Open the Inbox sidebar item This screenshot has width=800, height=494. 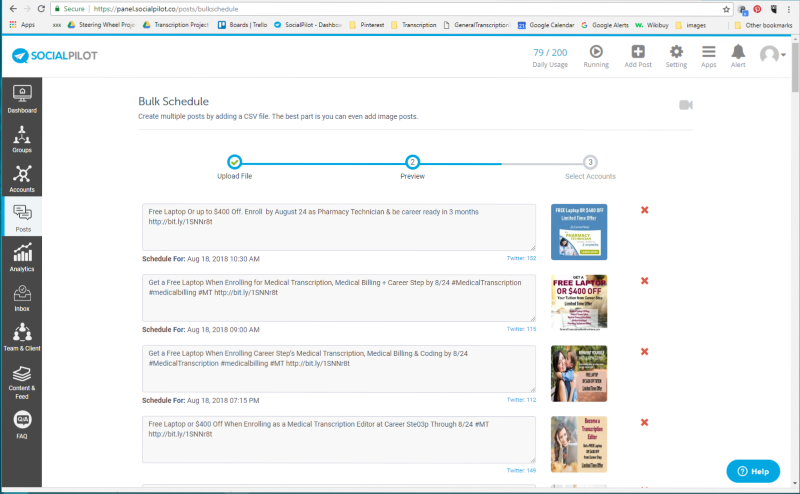coord(22,297)
